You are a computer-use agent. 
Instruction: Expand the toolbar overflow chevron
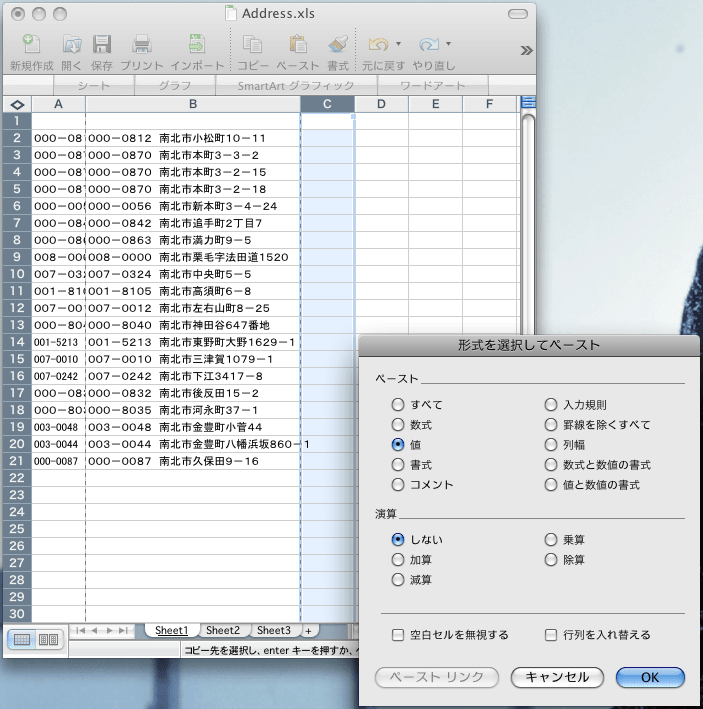526,50
